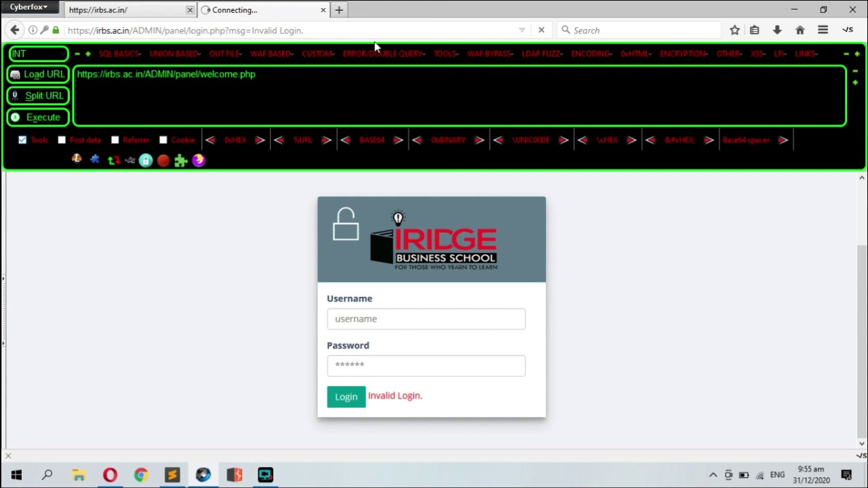
Task: Click the green puzzle piece icon
Action: (x=180, y=161)
